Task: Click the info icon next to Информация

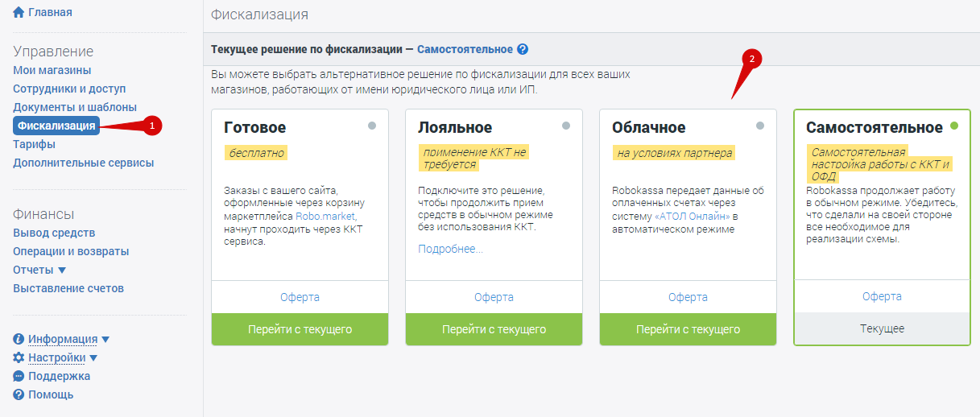Action: [x=19, y=339]
